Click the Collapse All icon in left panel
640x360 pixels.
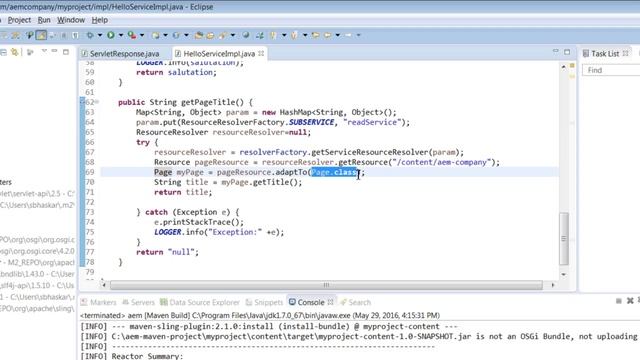point(3,52)
